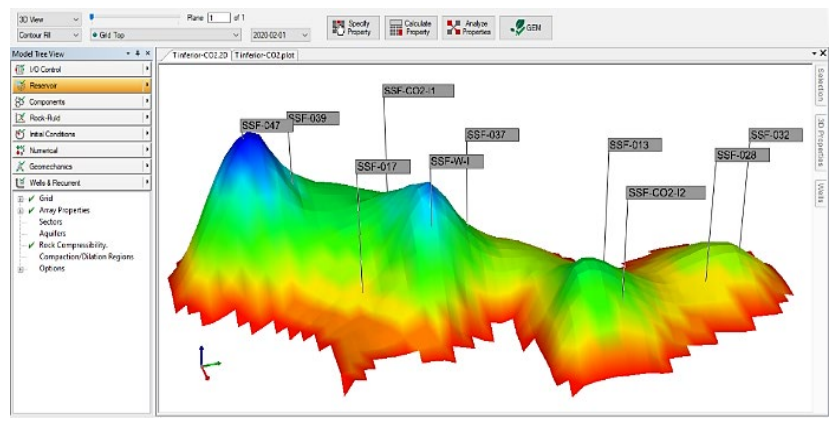This screenshot has width=838, height=423.
Task: Select the Components section icon
Action: (19, 102)
